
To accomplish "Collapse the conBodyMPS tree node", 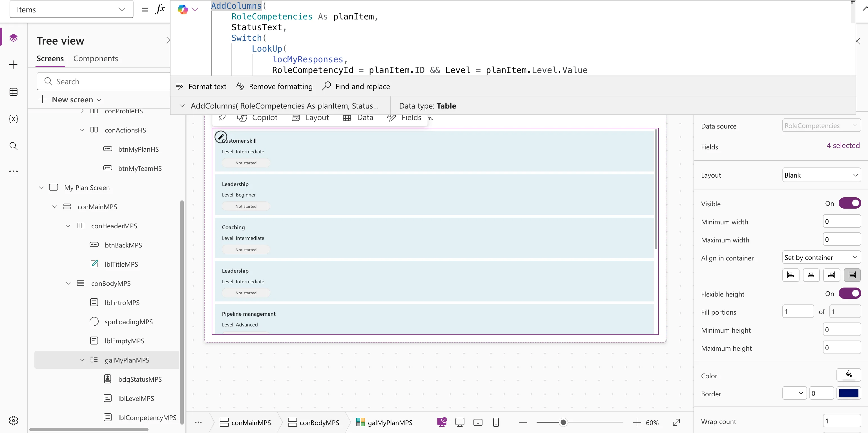I will click(x=68, y=283).
